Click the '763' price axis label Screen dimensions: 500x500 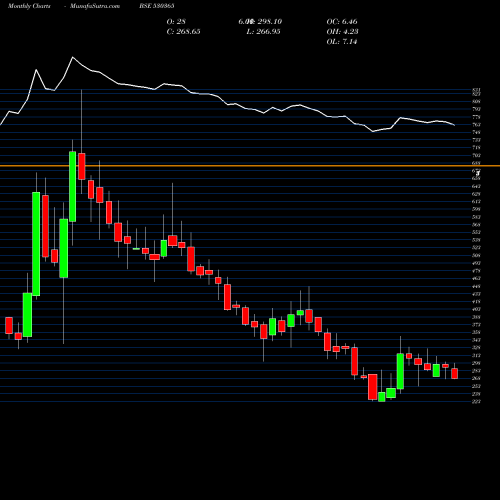click(x=476, y=125)
